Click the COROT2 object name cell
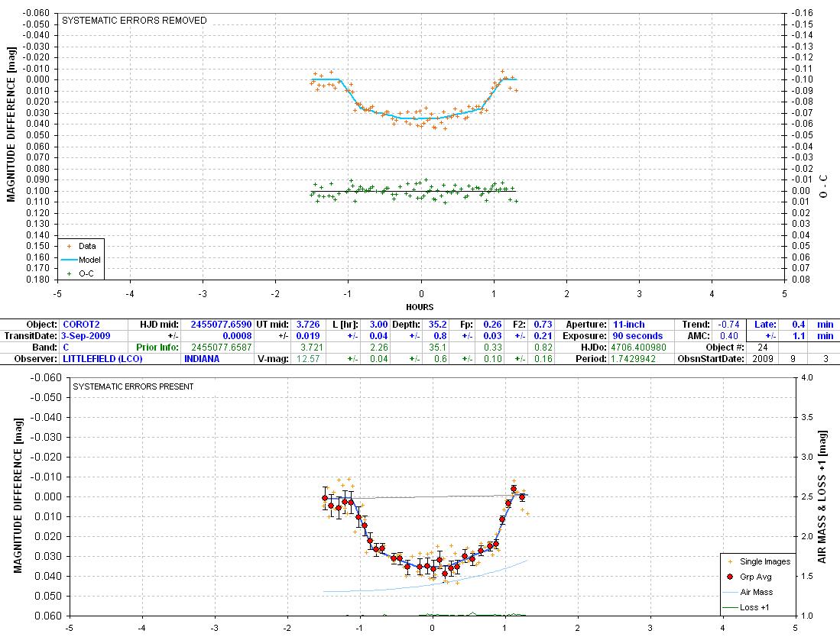840x637 pixels. [x=81, y=325]
